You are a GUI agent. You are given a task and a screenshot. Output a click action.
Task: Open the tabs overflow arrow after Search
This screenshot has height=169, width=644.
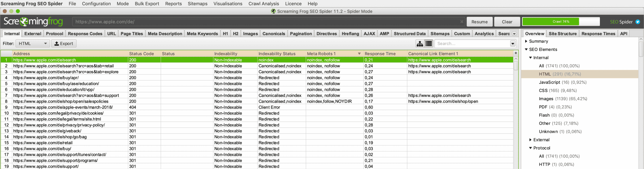pyautogui.click(x=514, y=34)
